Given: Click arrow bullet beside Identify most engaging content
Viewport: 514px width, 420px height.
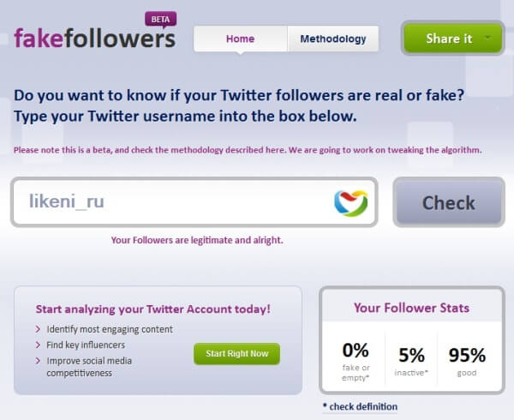Looking at the screenshot, I should (39, 329).
